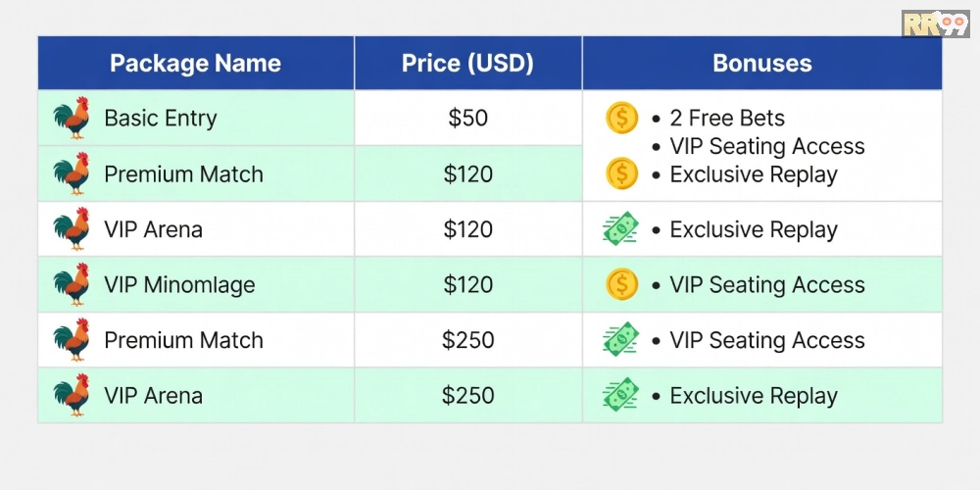Click the $50 price cell
This screenshot has width=980, height=490.
(467, 119)
